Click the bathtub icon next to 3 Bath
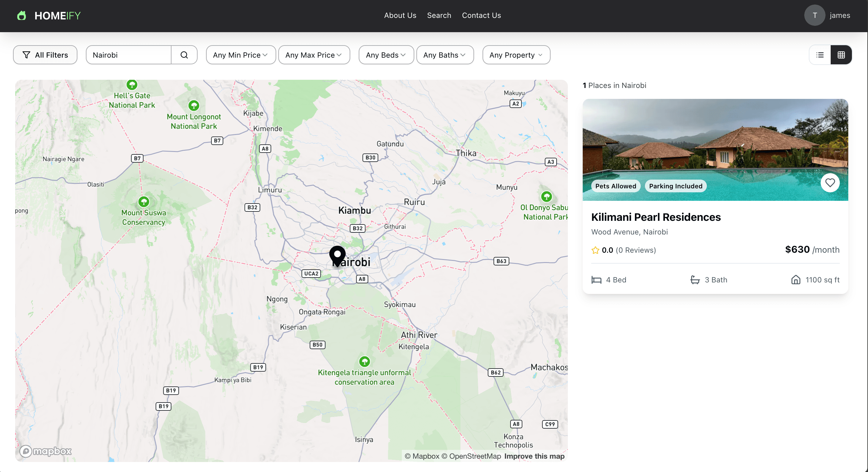 tap(695, 280)
